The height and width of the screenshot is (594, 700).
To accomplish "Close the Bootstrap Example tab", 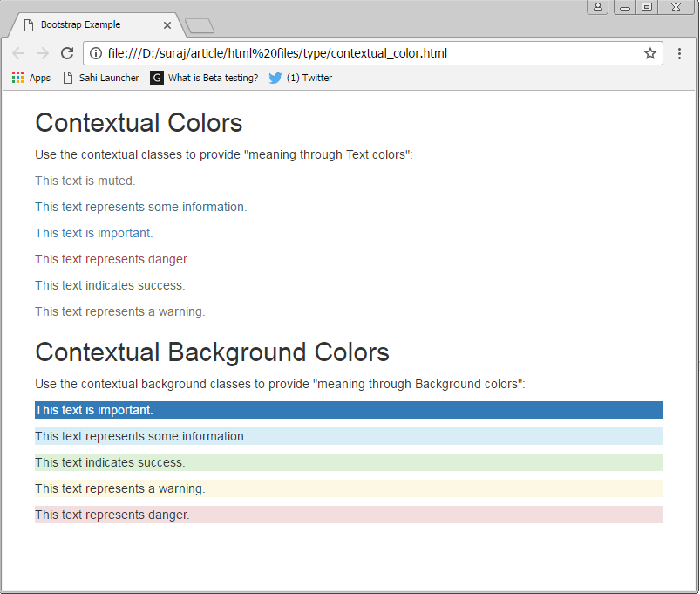I will coord(167,25).
